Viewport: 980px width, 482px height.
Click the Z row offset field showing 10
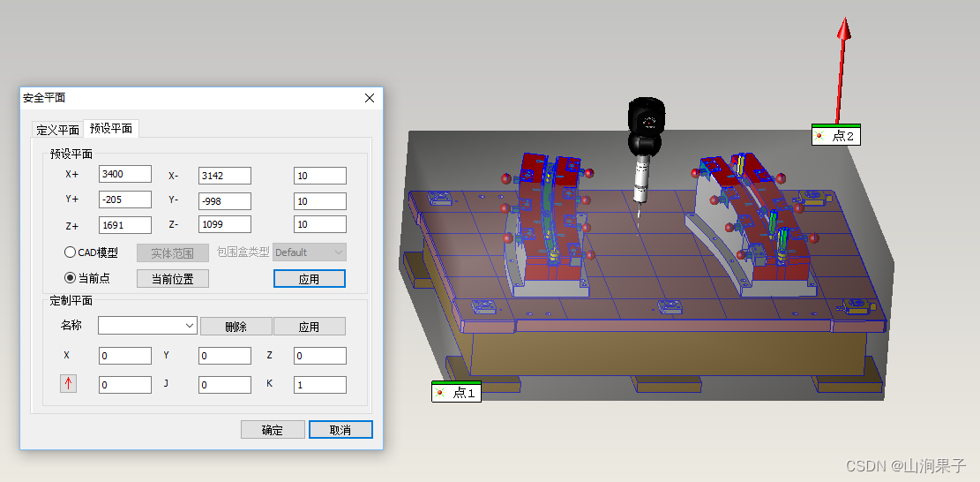pos(320,224)
